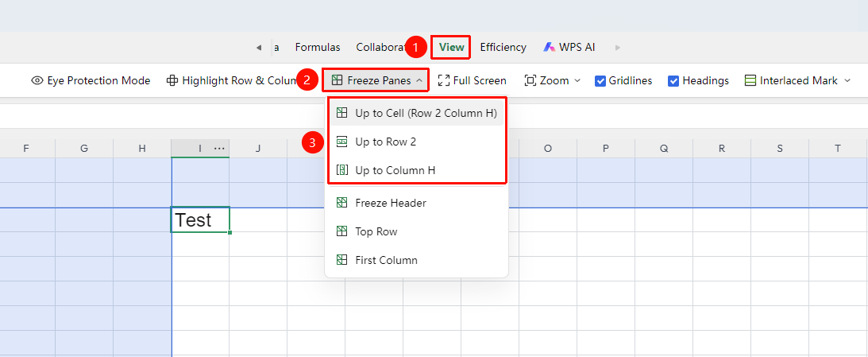The height and width of the screenshot is (357, 868).
Task: Select column F header
Action: click(x=26, y=149)
